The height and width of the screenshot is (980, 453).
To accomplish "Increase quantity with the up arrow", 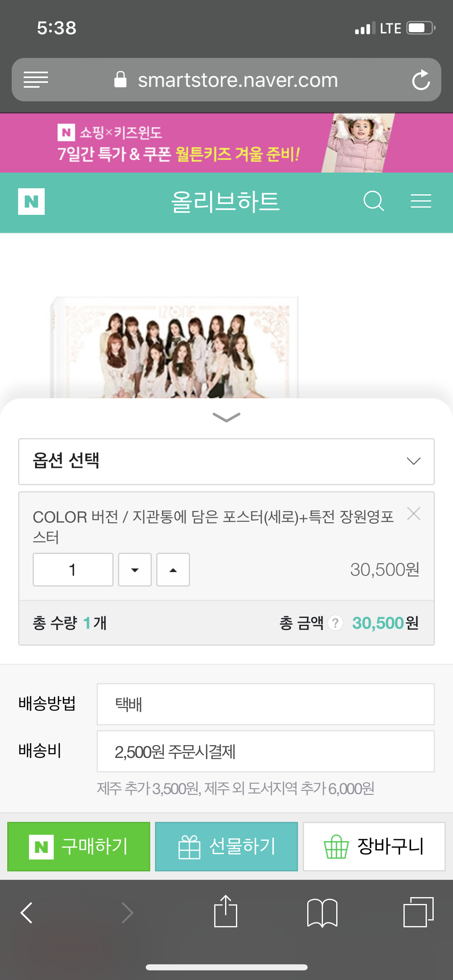I will coord(173,570).
